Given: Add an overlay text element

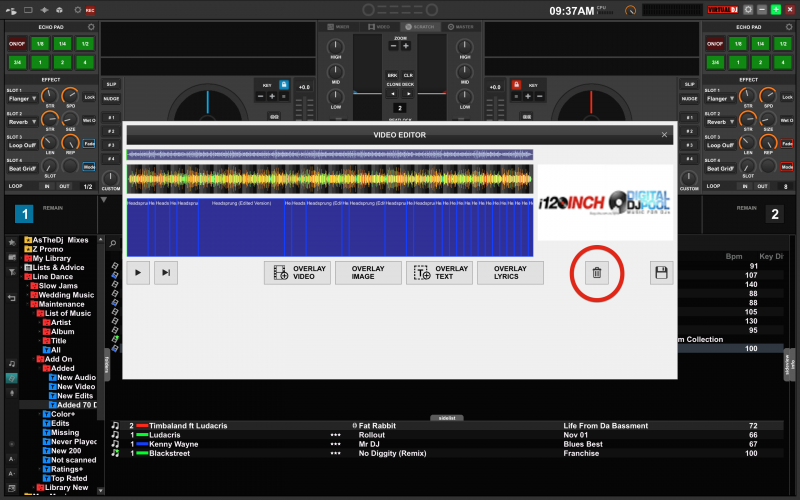Looking at the screenshot, I should pos(439,272).
